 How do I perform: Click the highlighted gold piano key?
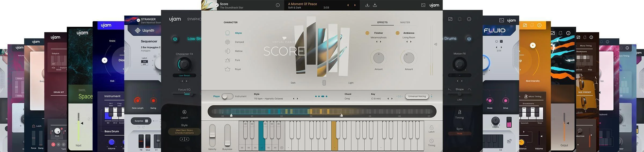[334, 135]
